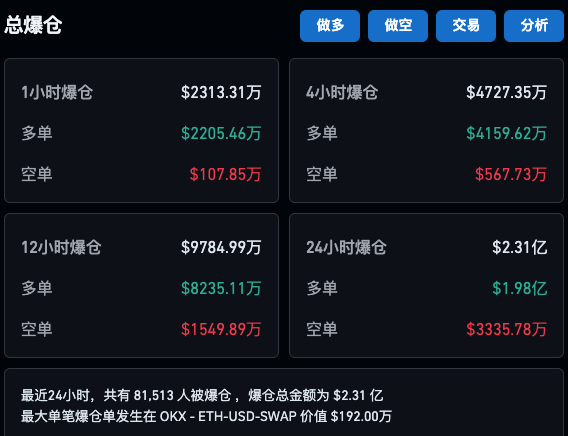The height and width of the screenshot is (436, 568).
Task: Click the 做多 button
Action: pos(330,26)
